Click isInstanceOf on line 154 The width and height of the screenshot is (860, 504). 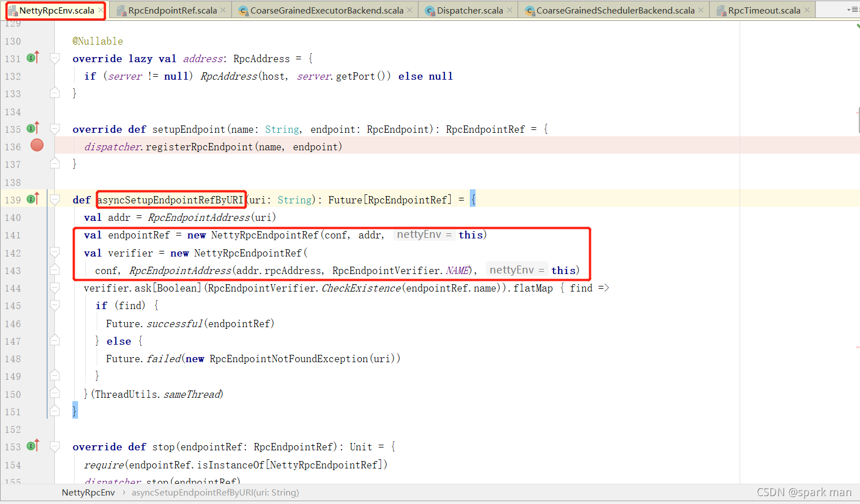click(x=231, y=465)
